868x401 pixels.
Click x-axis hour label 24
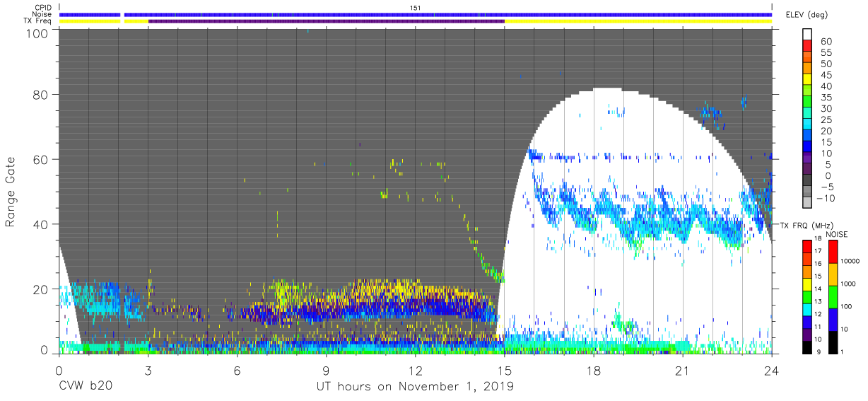[x=772, y=370]
